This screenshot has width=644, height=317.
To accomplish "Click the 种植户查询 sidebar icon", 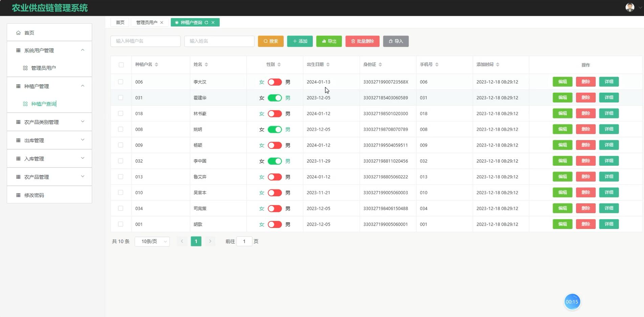I will point(25,104).
